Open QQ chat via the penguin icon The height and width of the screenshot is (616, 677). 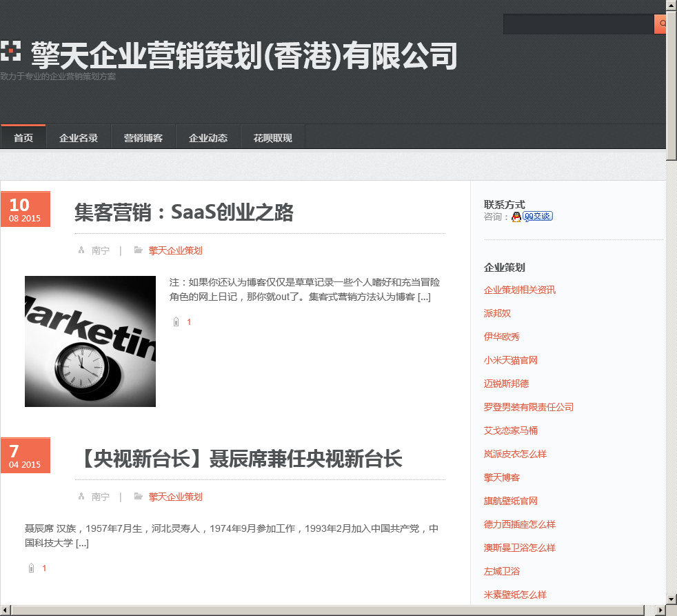516,217
